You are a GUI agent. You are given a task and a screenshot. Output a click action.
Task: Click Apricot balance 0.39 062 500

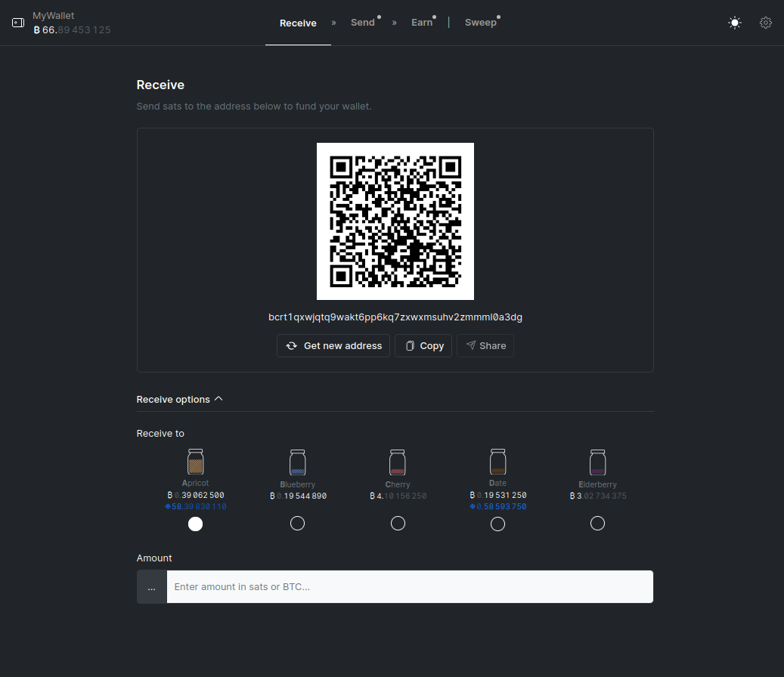196,495
